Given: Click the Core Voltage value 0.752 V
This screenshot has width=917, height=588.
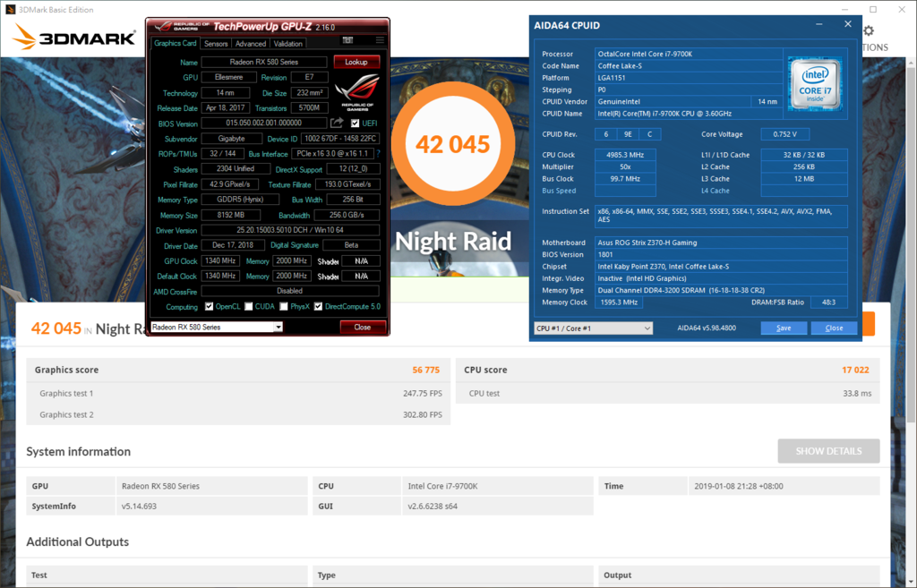Looking at the screenshot, I should (784, 134).
